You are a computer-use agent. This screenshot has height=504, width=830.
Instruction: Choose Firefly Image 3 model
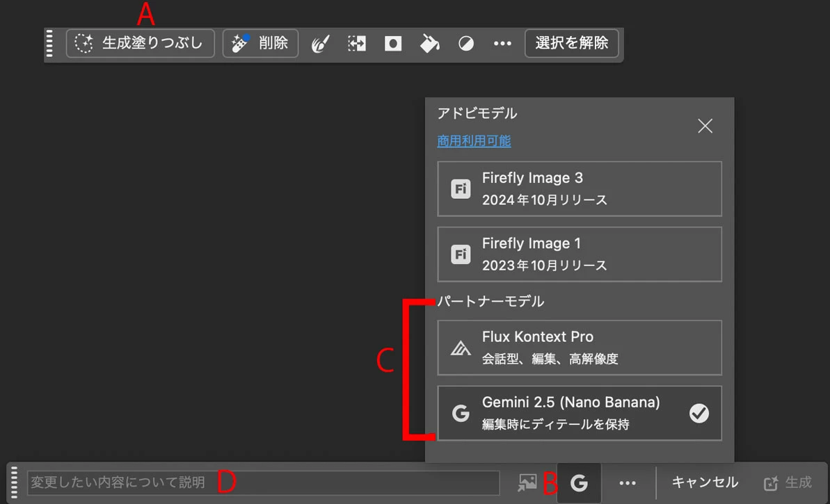[x=580, y=189]
